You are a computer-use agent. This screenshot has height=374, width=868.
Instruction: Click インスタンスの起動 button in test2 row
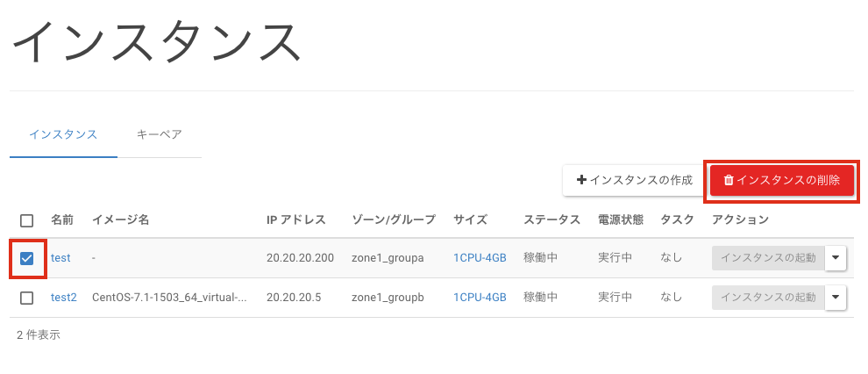click(x=768, y=298)
